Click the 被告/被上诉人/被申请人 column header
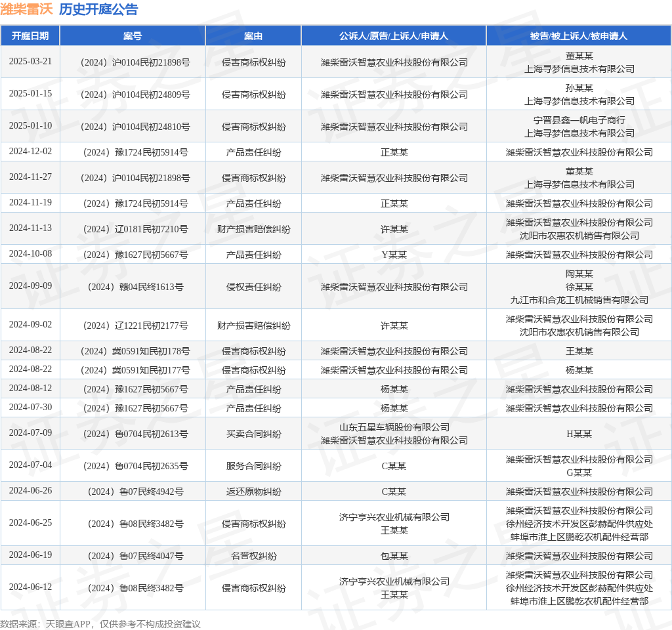This screenshot has height=630, width=672. point(579,36)
